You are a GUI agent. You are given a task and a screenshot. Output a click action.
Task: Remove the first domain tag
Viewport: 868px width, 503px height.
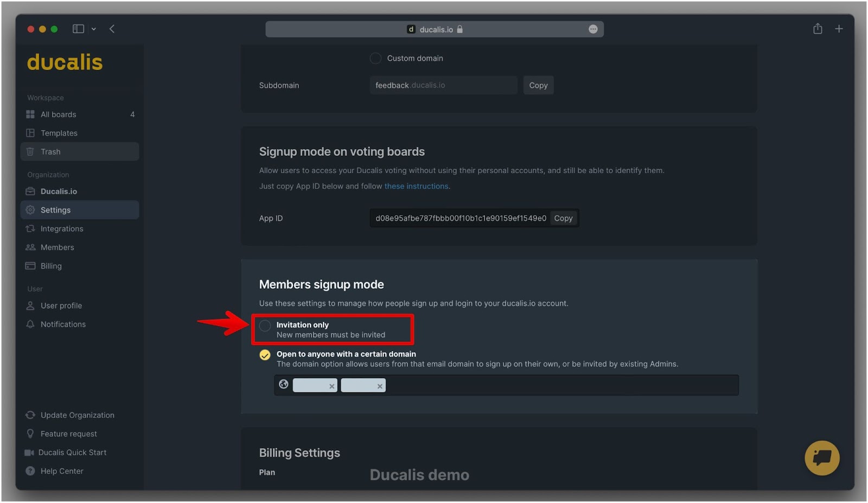(x=331, y=386)
